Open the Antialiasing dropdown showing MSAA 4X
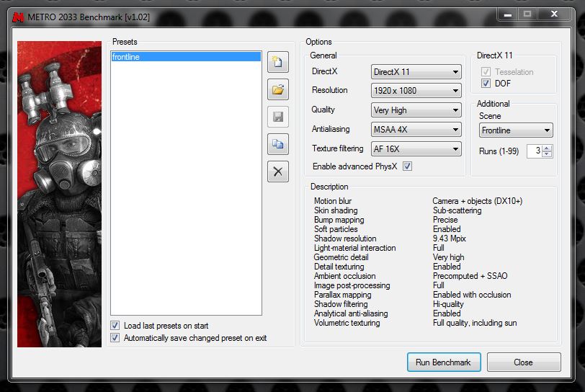585x392 pixels. [x=416, y=130]
